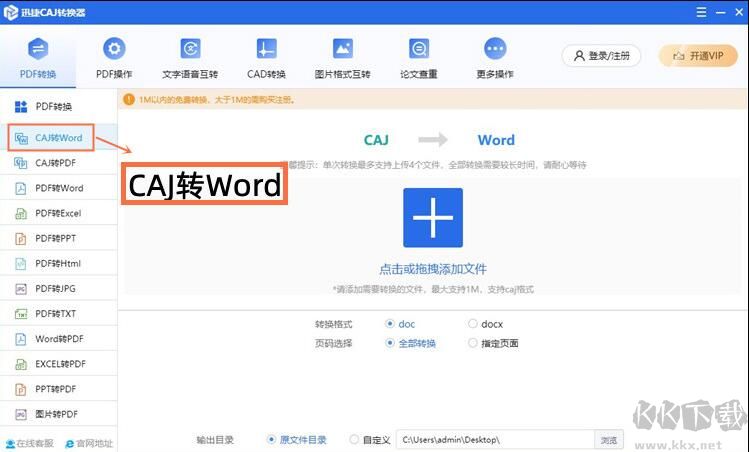Image resolution: width=749 pixels, height=452 pixels.
Task: Click the PDF转Word sidebar icon
Action: 21,188
